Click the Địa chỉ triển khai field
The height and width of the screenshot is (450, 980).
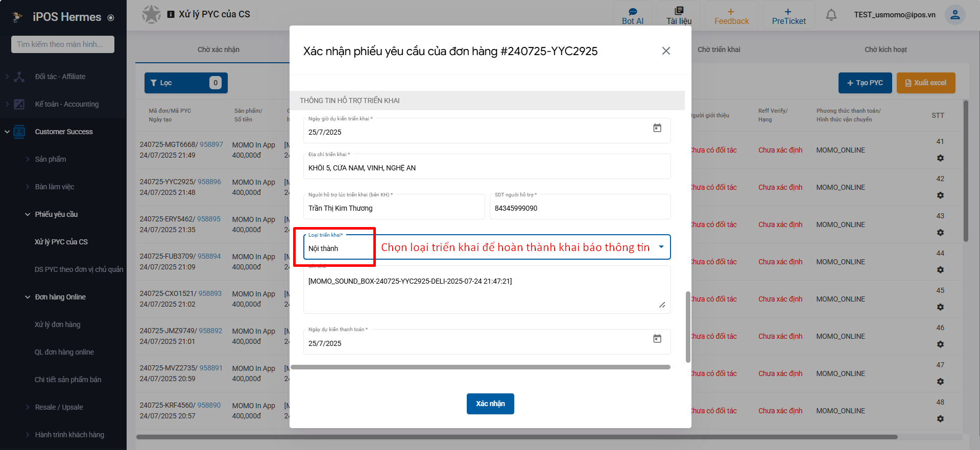(486, 168)
